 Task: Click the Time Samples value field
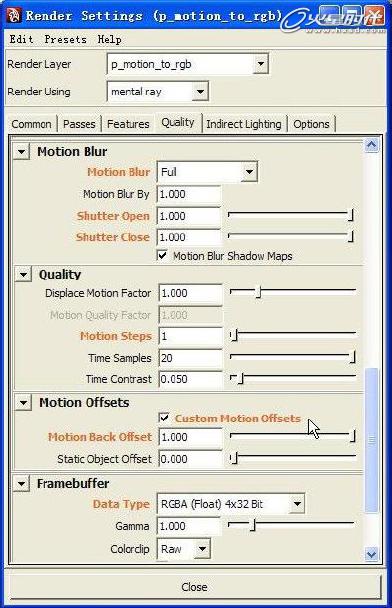190,358
